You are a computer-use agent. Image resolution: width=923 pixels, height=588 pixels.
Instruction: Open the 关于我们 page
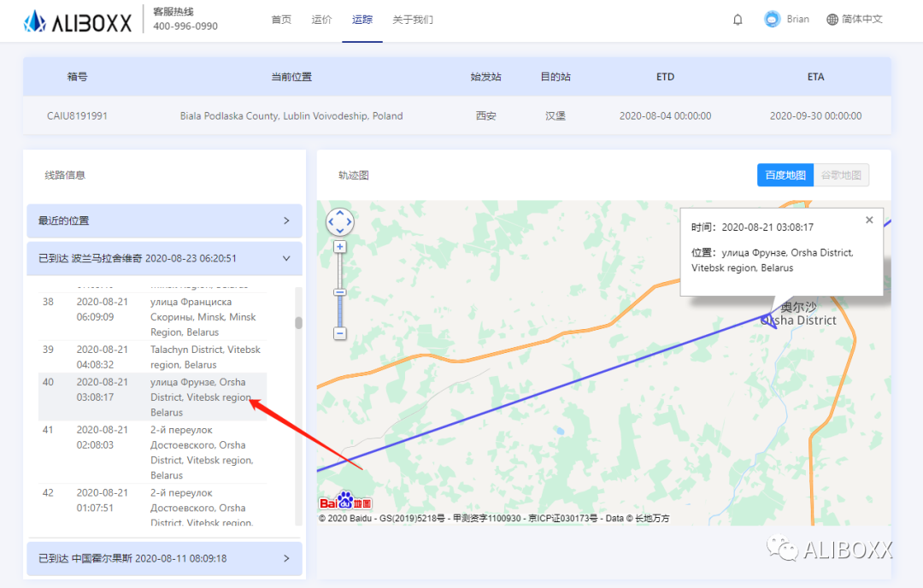tap(413, 20)
